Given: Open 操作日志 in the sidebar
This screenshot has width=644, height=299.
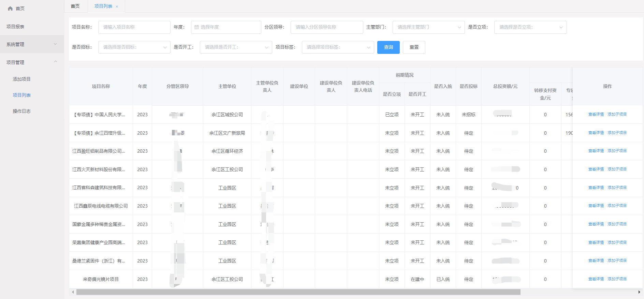Looking at the screenshot, I should [22, 111].
